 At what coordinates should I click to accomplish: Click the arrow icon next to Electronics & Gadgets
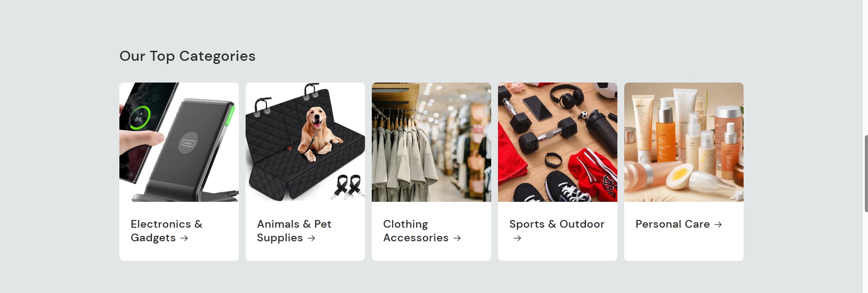point(184,238)
